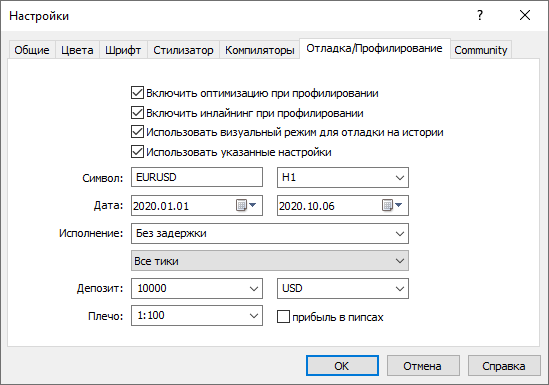
Task: Click the 2020.10.06 end date field
Action: 343,205
